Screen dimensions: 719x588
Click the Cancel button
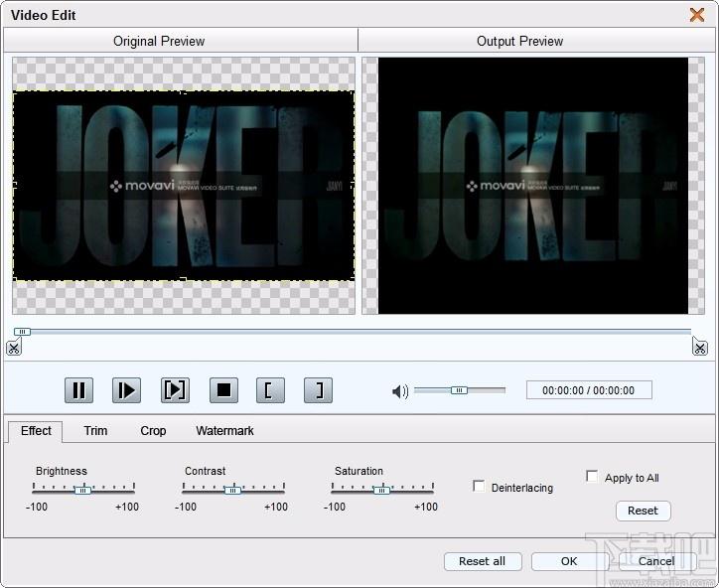pos(656,561)
